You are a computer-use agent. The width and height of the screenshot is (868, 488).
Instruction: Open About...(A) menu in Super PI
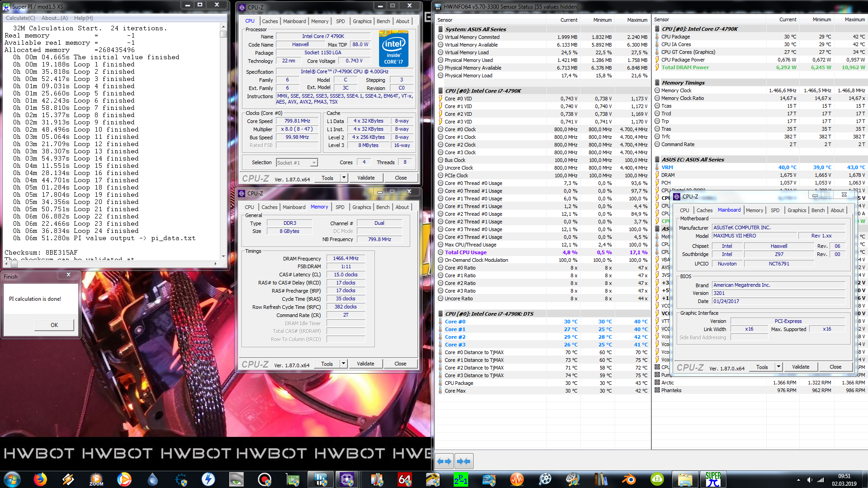pyautogui.click(x=54, y=18)
